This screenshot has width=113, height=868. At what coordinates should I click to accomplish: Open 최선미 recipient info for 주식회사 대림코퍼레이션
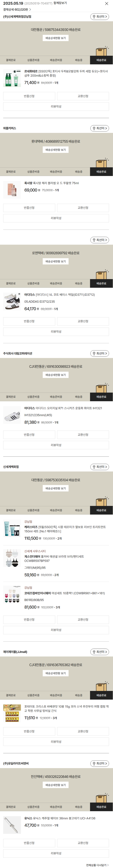pyautogui.click(x=100, y=353)
